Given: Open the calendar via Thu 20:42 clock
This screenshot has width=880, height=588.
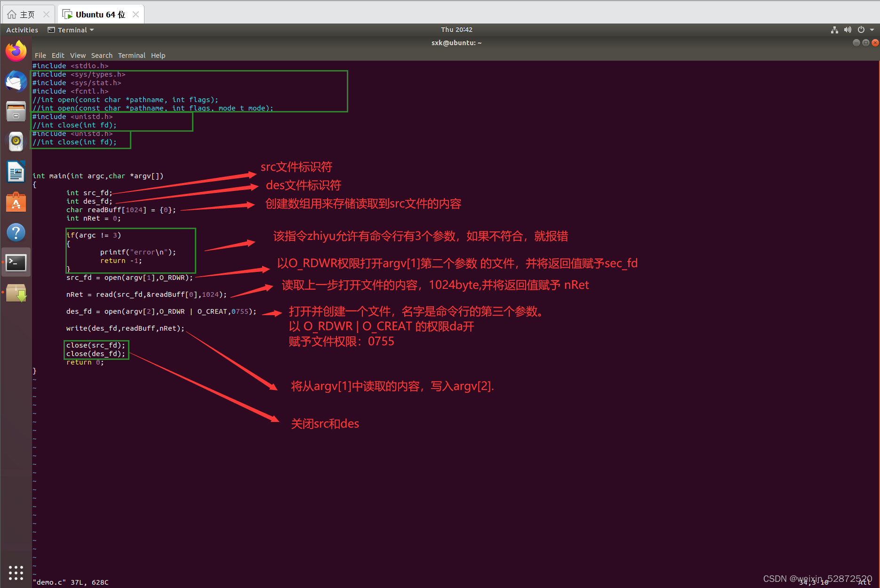Looking at the screenshot, I should click(456, 29).
